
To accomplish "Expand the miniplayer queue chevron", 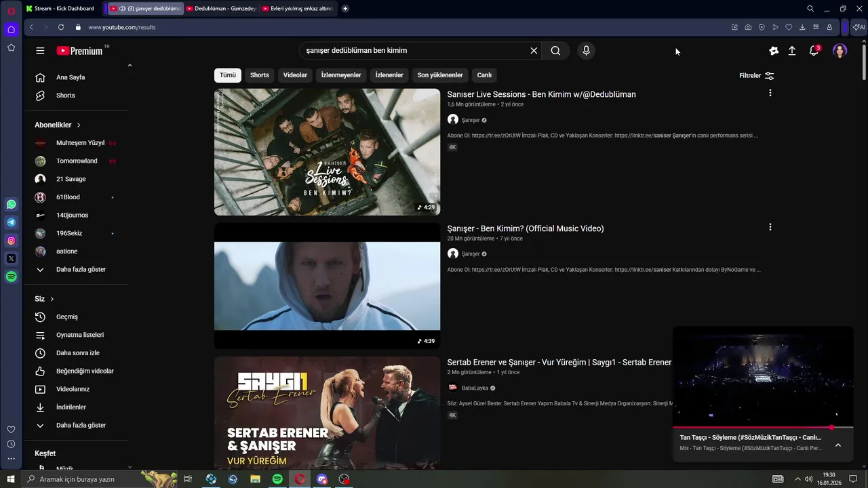I will 838,445.
